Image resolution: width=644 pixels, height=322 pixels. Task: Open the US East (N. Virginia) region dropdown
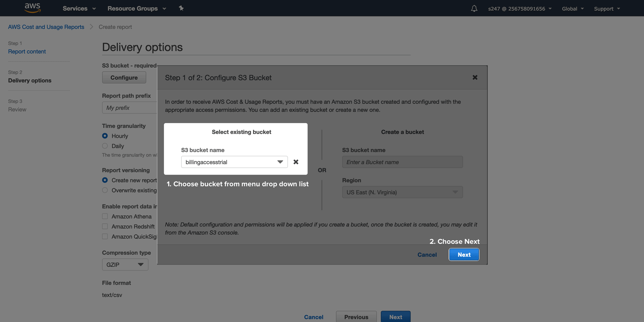coord(402,192)
